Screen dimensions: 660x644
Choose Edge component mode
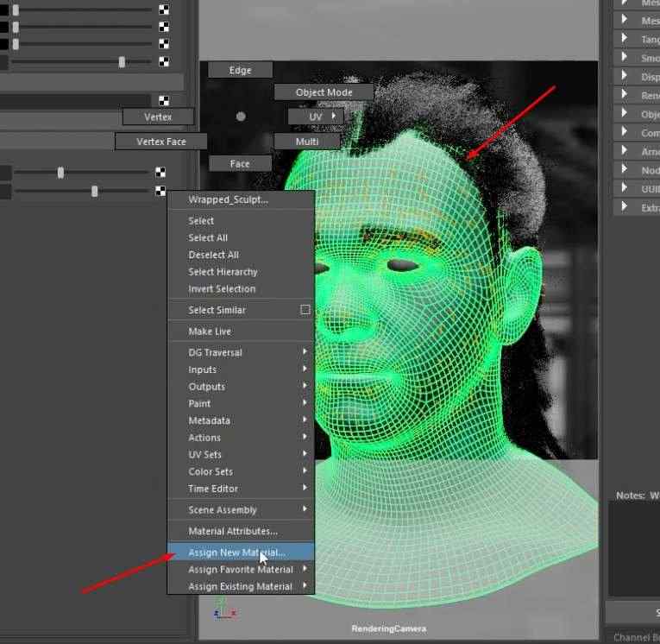coord(240,70)
